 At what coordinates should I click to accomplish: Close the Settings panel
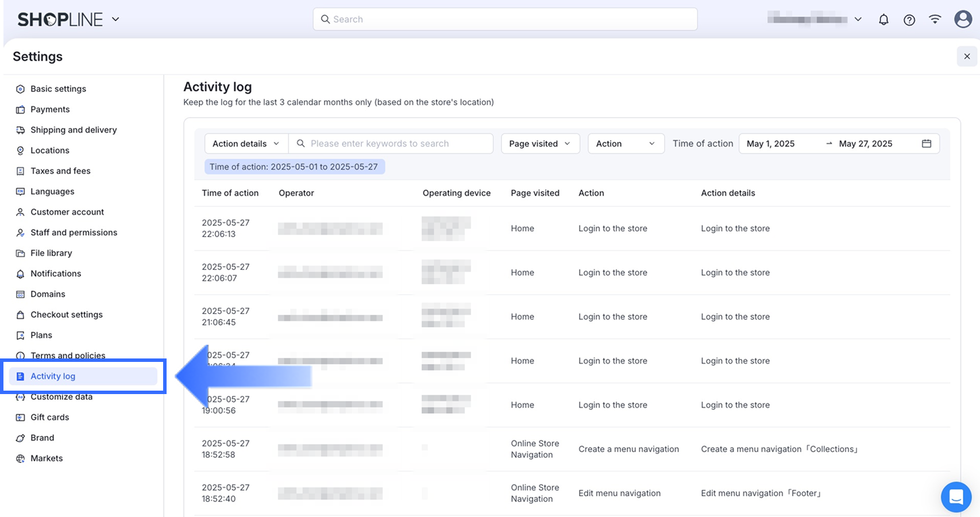(x=967, y=56)
